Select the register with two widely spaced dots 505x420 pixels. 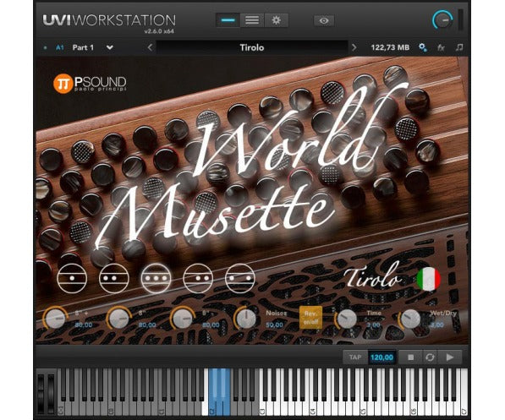tap(240, 278)
